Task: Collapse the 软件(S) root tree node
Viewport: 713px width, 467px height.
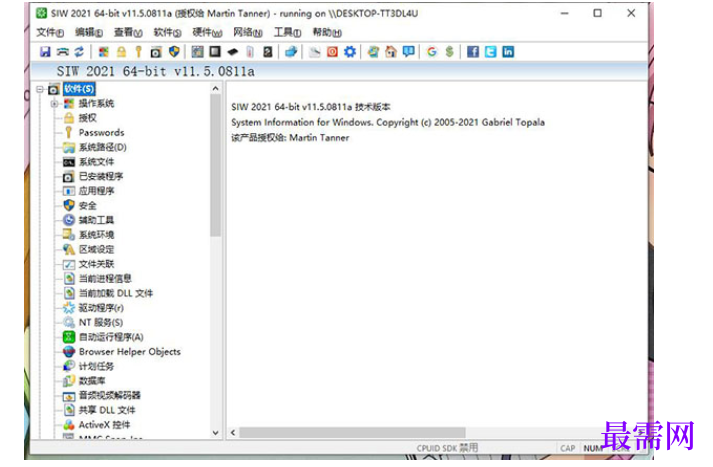Action: coord(40,89)
